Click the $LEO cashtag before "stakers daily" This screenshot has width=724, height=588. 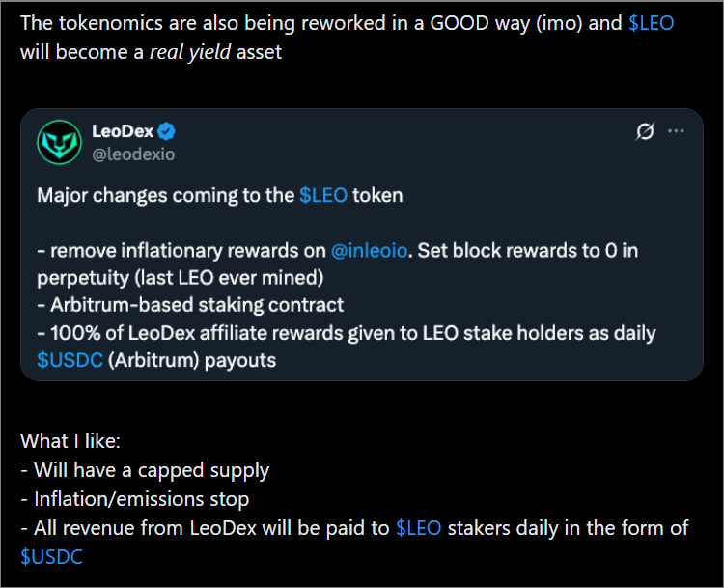point(418,528)
